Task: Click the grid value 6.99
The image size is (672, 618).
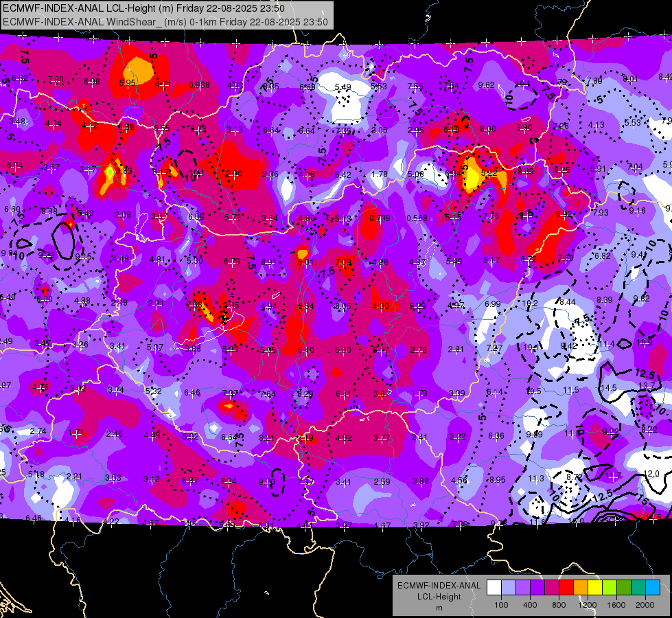Action: [x=493, y=304]
